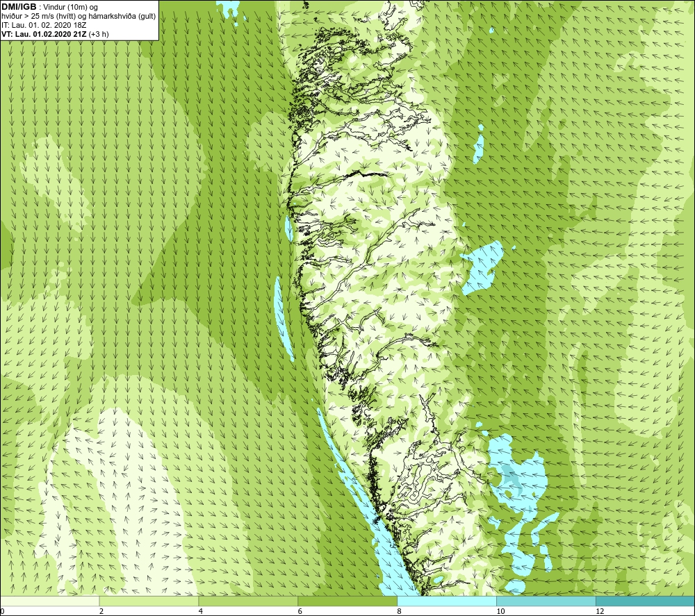Image resolution: width=695 pixels, height=616 pixels.
Task: Click the 'VT: Lau. 01.02.2020 21Z' valid time line
Action: [55, 34]
